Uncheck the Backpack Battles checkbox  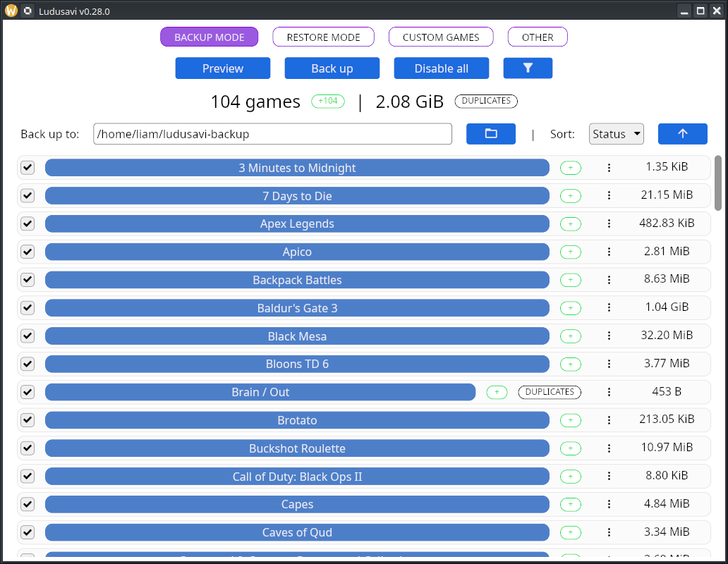tap(28, 280)
